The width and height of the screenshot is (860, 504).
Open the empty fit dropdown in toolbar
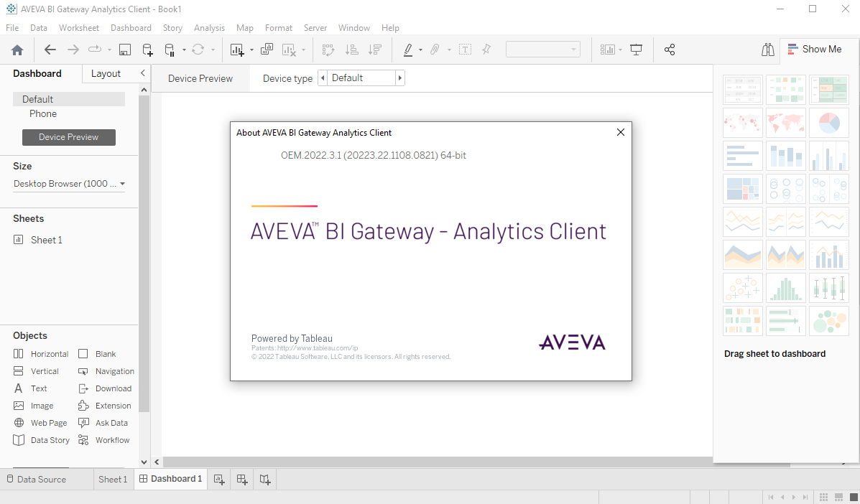click(x=542, y=50)
